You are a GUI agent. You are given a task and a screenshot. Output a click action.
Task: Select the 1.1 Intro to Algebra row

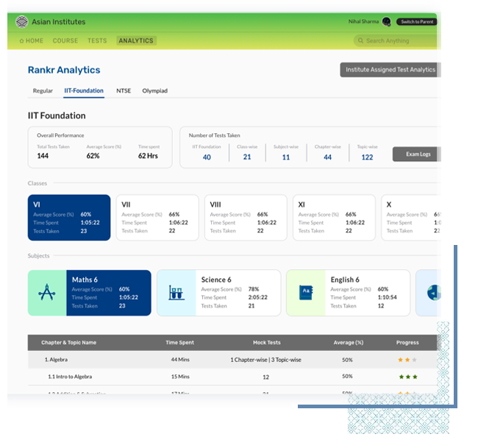[232, 377]
